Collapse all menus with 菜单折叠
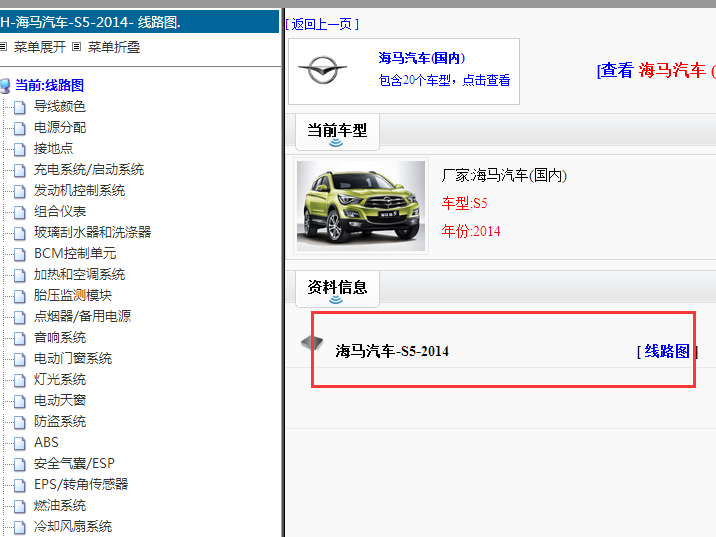Screen dimensions: 716x537 click(x=114, y=47)
